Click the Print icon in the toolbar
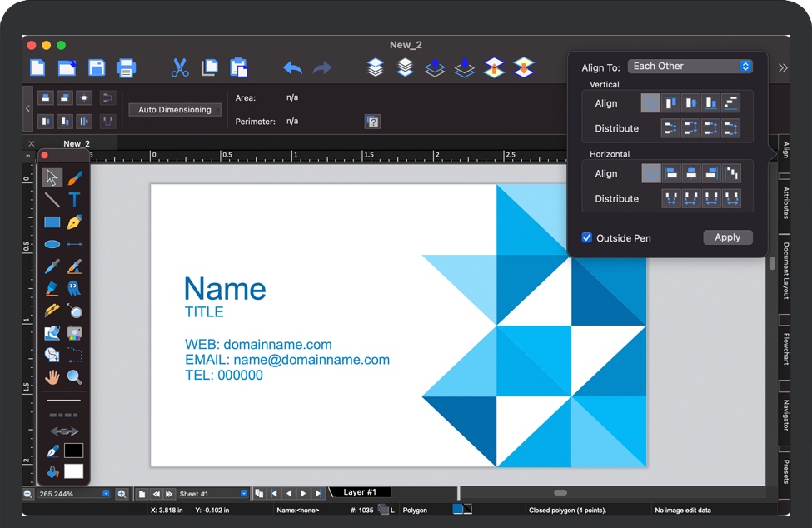 (126, 68)
